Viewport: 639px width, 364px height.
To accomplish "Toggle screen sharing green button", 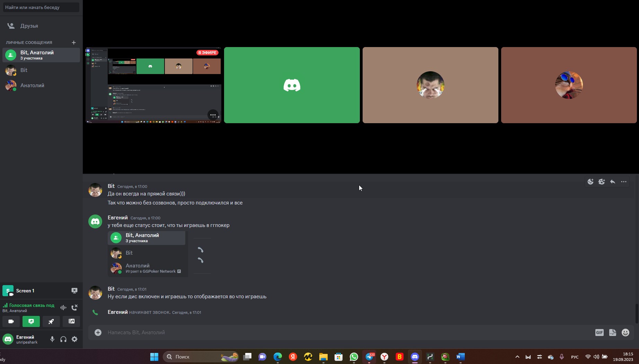I will [31, 321].
